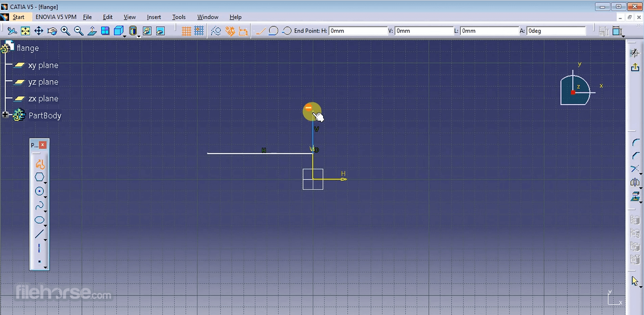The width and height of the screenshot is (644, 315).
Task: Select yz plane in the tree
Action: [43, 82]
